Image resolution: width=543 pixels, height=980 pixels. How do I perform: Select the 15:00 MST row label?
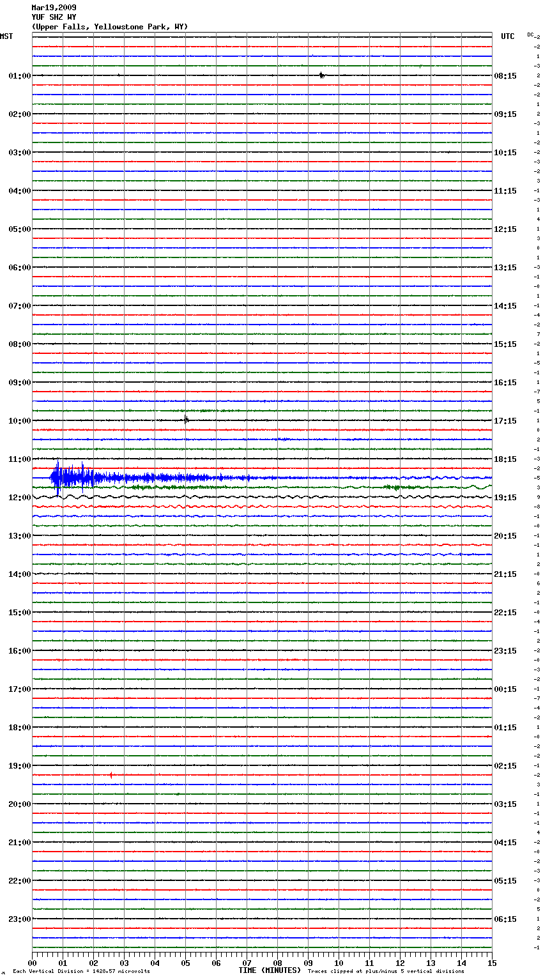pyautogui.click(x=20, y=613)
